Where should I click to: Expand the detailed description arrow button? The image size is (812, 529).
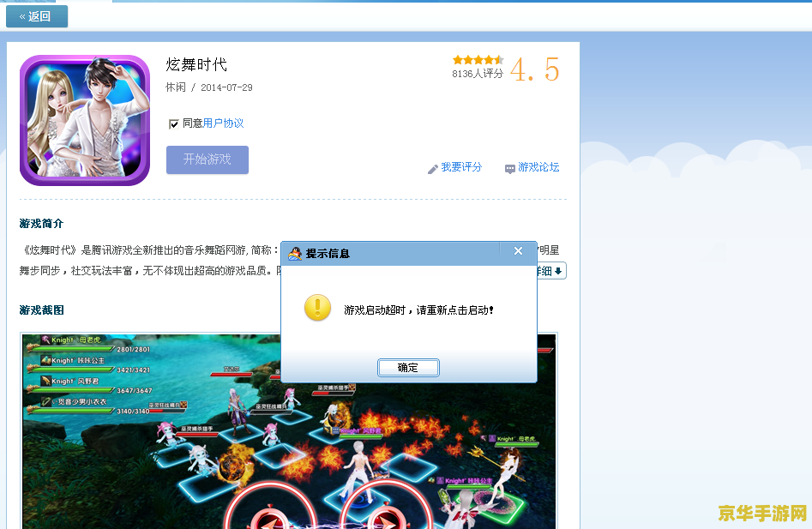click(552, 271)
